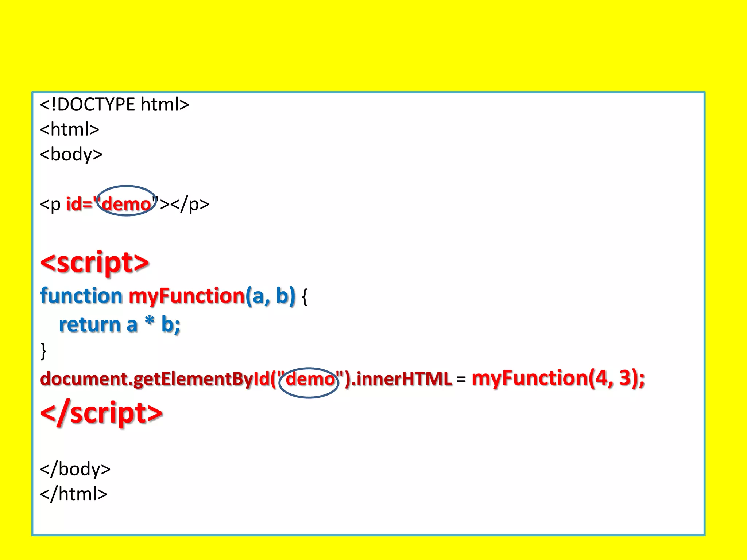Viewport: 747px width, 560px height.
Task: Click the '</body>' closing tag line
Action: click(x=75, y=469)
